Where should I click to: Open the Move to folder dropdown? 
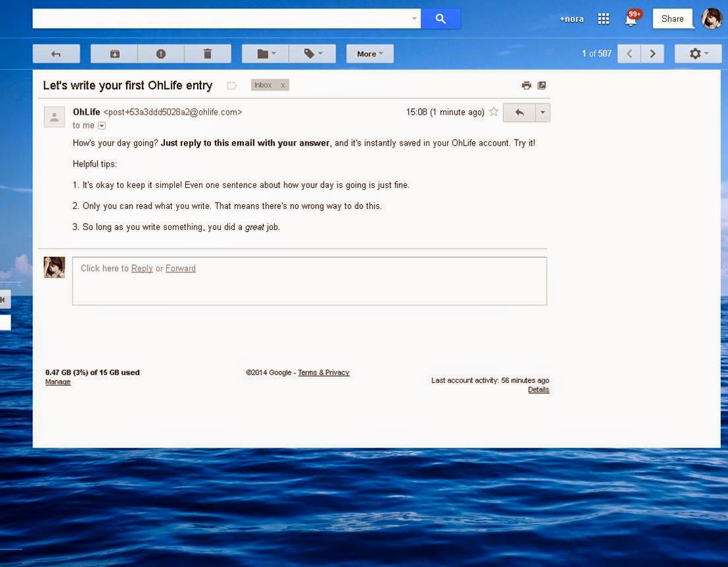pos(266,54)
